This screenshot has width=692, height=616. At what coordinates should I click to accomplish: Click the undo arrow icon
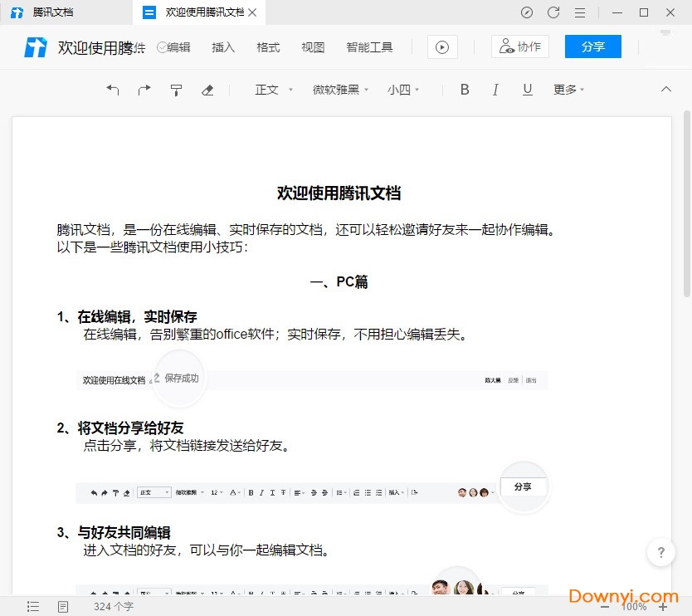pyautogui.click(x=113, y=90)
